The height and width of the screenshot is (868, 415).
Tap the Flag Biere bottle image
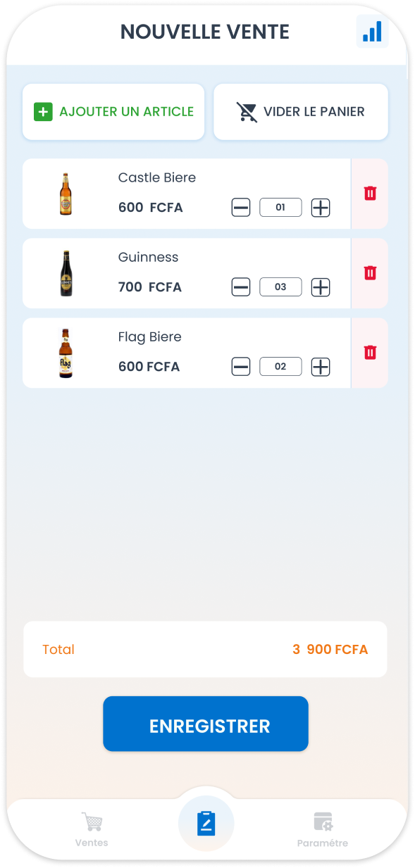[x=66, y=353]
